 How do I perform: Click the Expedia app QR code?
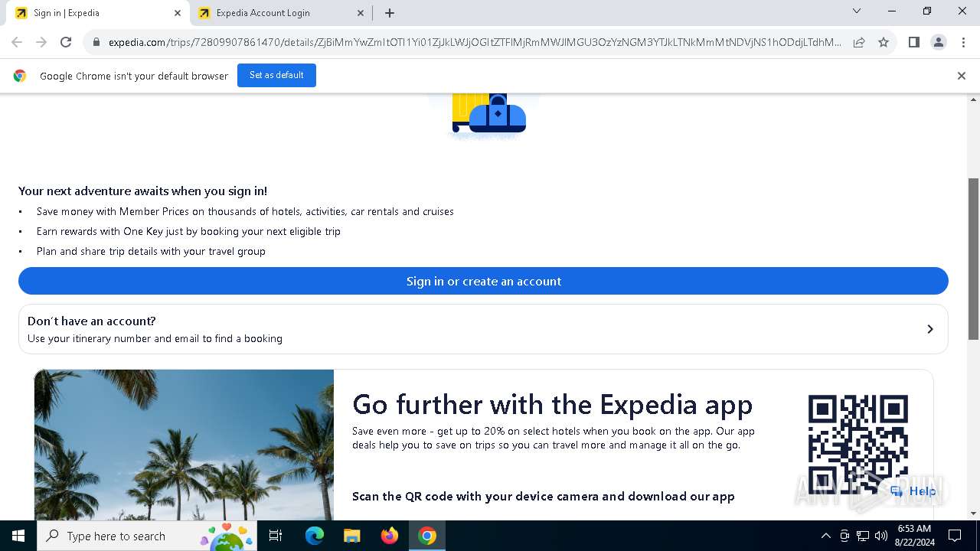coord(858,445)
